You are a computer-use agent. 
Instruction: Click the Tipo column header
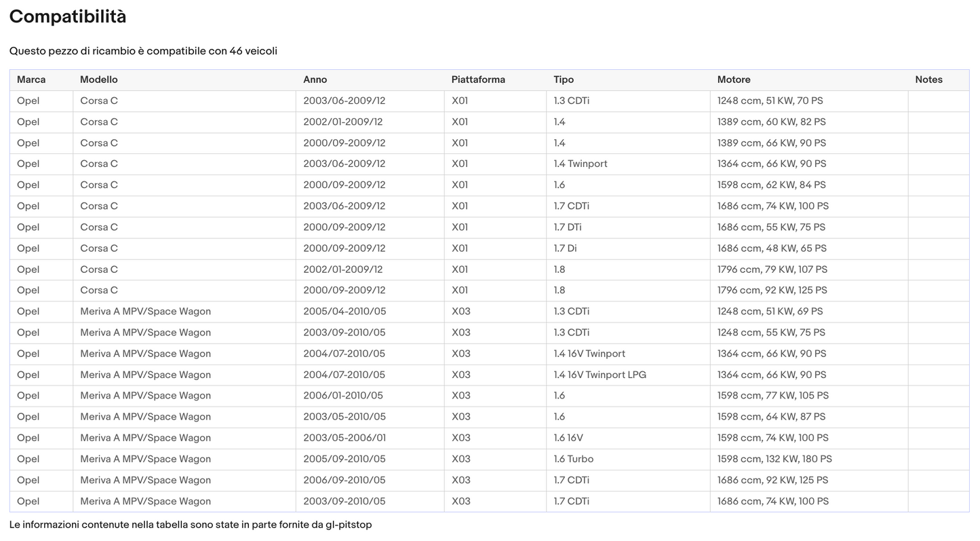[563, 79]
